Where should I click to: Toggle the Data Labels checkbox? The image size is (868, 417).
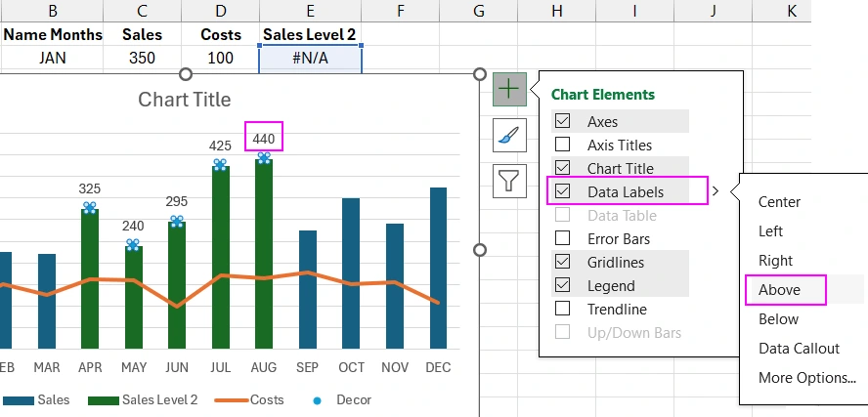pos(563,191)
